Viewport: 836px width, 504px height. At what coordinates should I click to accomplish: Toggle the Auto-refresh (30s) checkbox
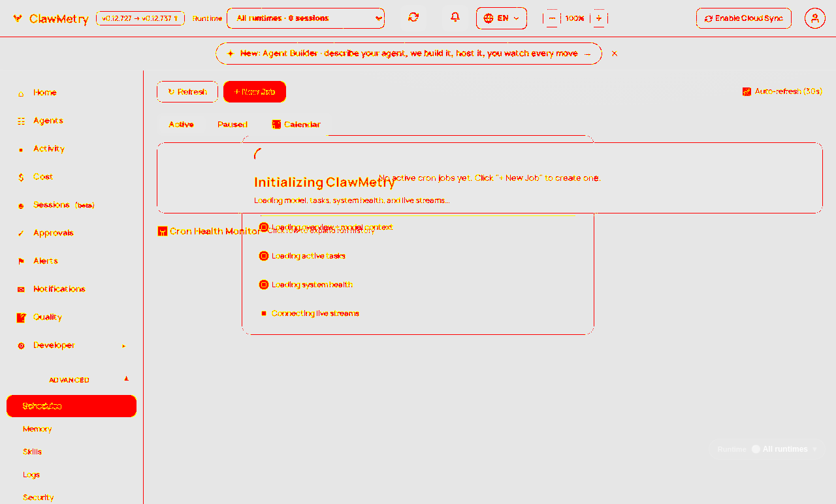tap(747, 91)
